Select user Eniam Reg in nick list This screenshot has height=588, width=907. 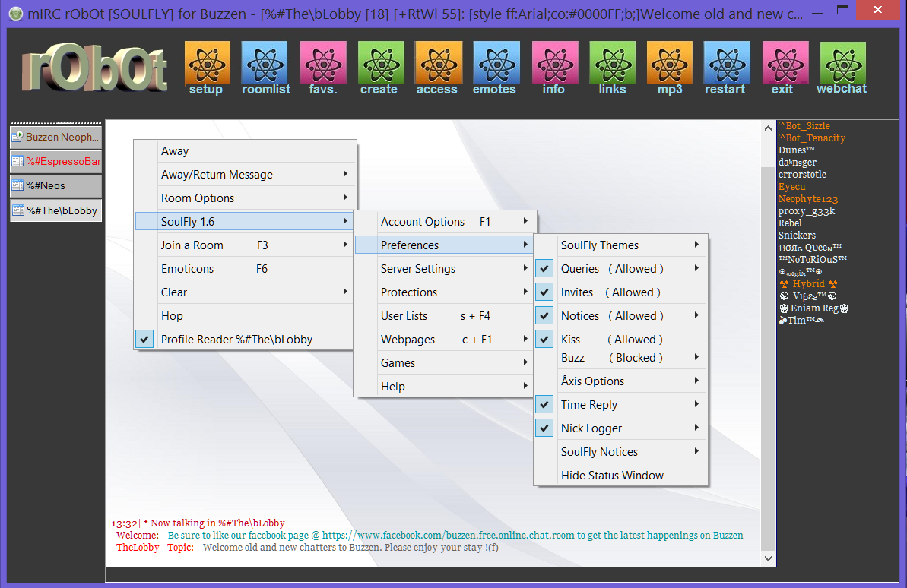click(814, 308)
